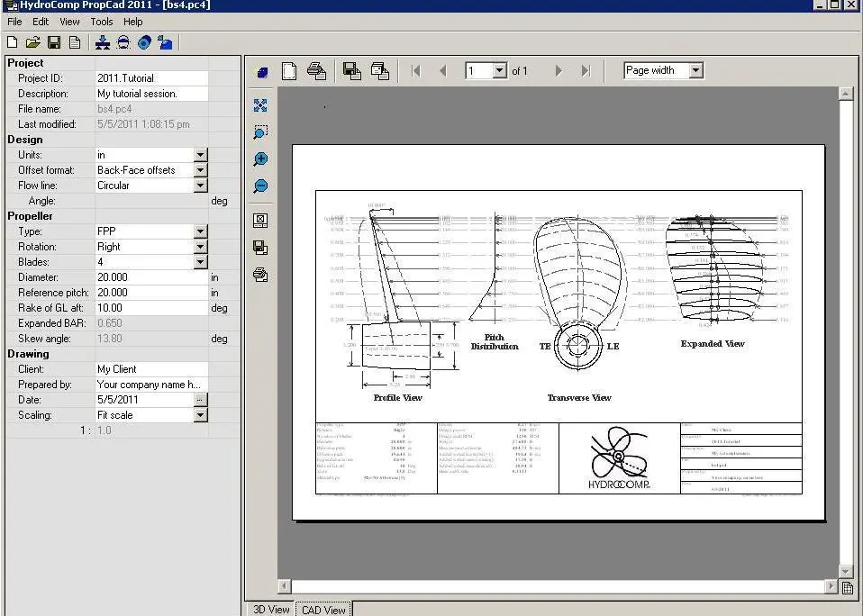
Task: Open the Page width zoom dropdown
Action: click(696, 70)
